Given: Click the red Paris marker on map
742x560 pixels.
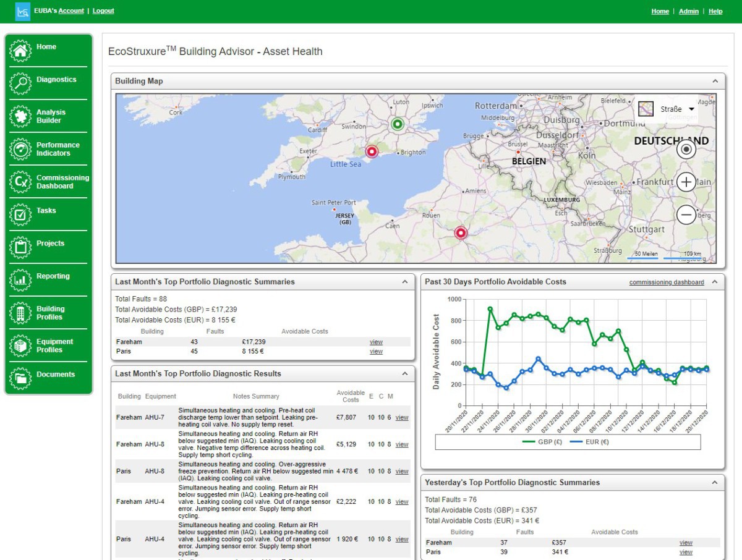Looking at the screenshot, I should (461, 233).
